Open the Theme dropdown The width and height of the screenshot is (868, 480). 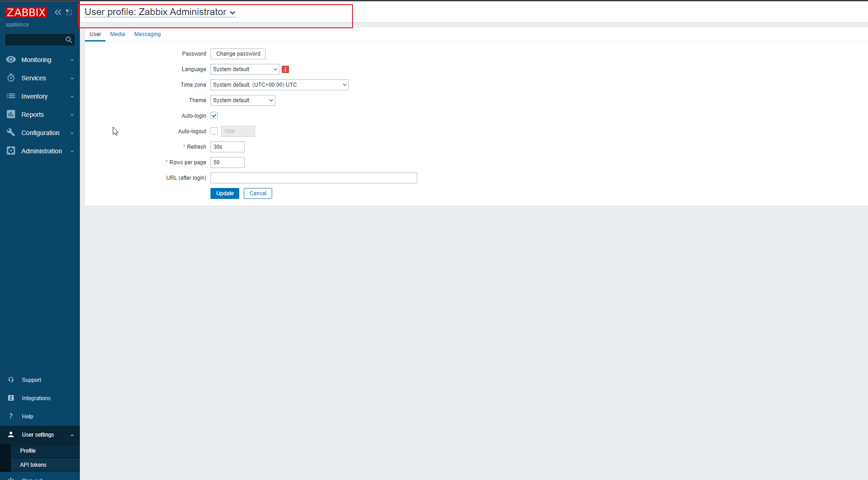click(x=243, y=100)
